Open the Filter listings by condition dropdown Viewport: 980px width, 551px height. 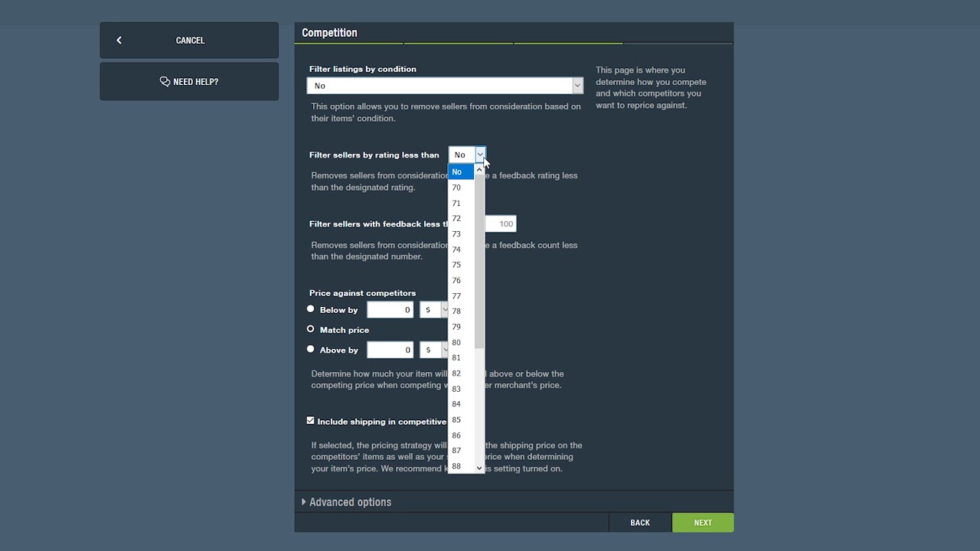pyautogui.click(x=445, y=86)
